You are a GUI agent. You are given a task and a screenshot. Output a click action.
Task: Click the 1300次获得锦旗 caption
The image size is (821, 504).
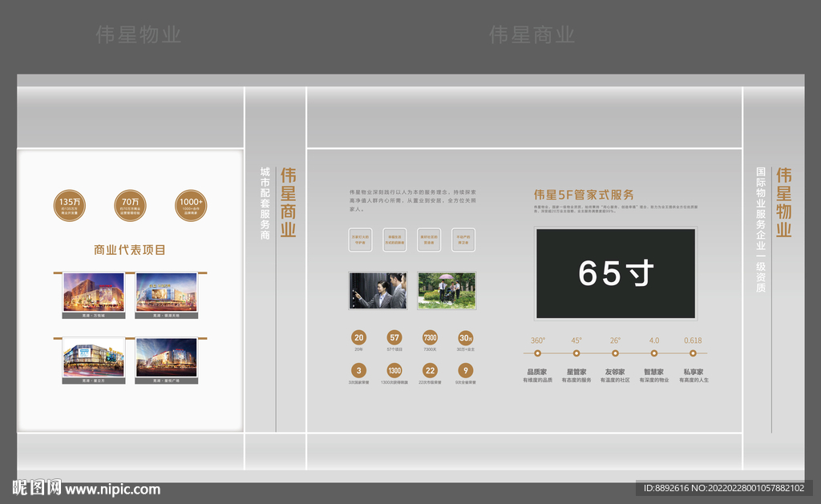[x=394, y=382]
